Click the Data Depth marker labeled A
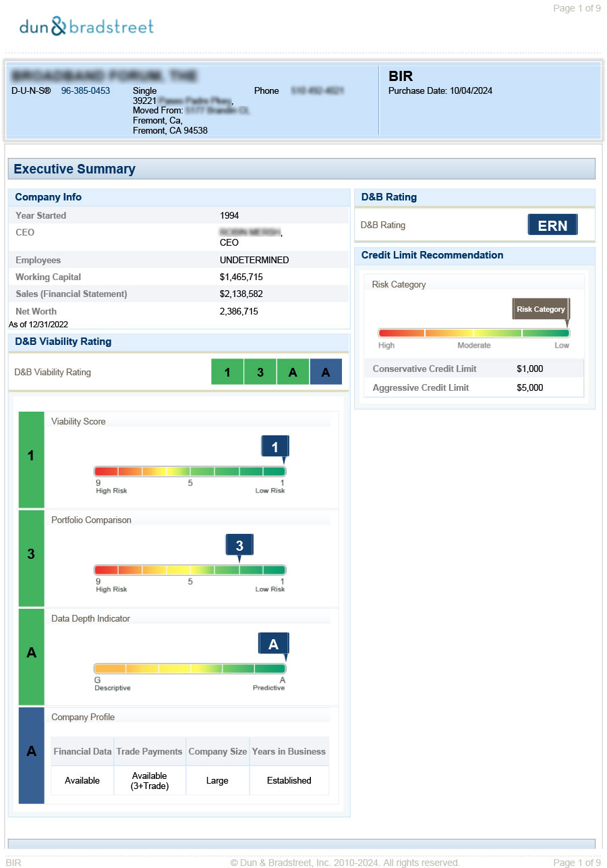This screenshot has width=607, height=868. click(x=273, y=645)
